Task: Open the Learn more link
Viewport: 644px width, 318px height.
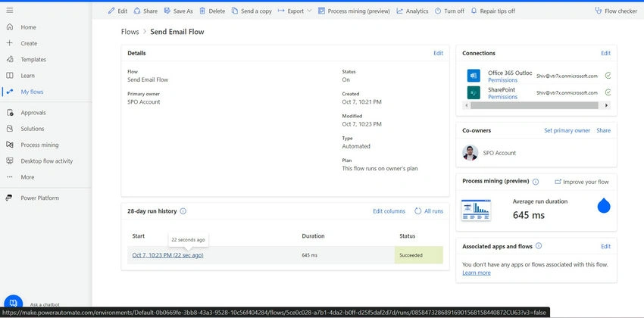Action: tap(477, 273)
